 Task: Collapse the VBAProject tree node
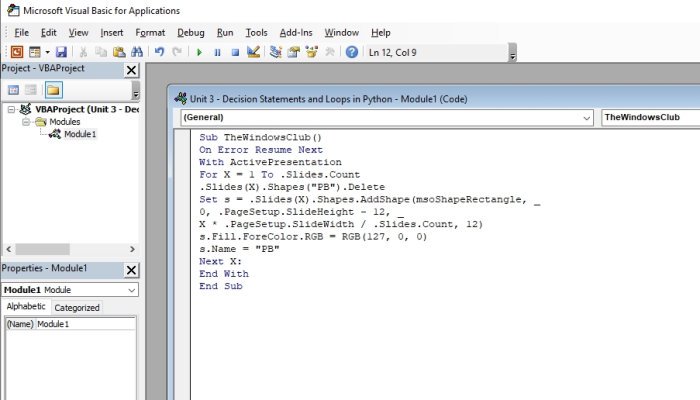pos(12,109)
